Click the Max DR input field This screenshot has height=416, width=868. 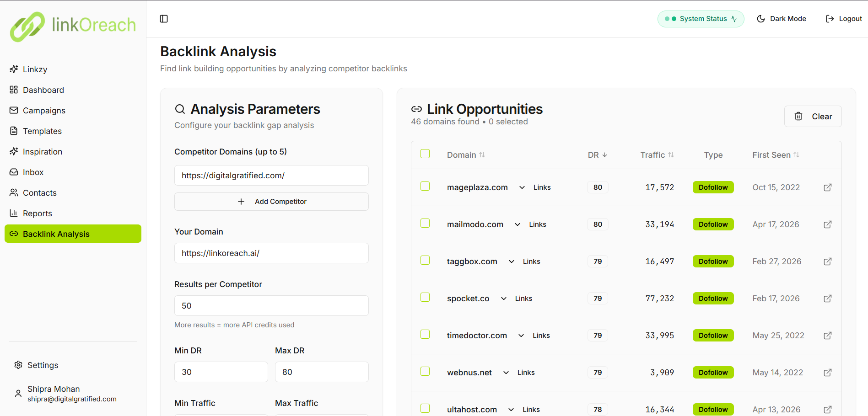(x=322, y=372)
